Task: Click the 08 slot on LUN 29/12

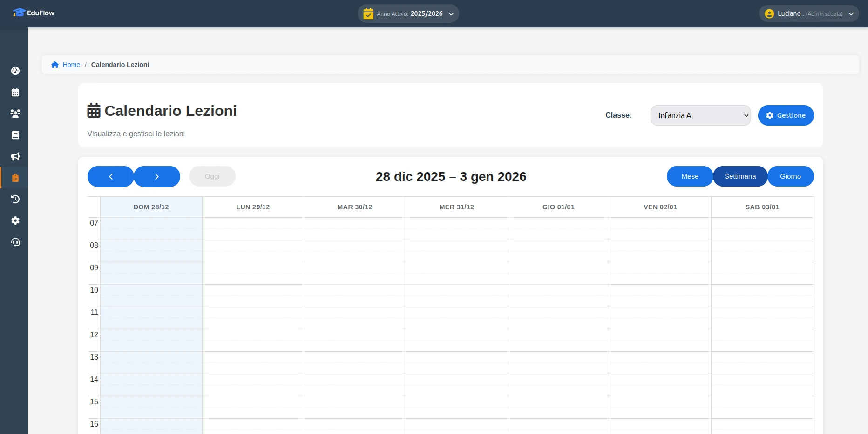Action: 253,246
